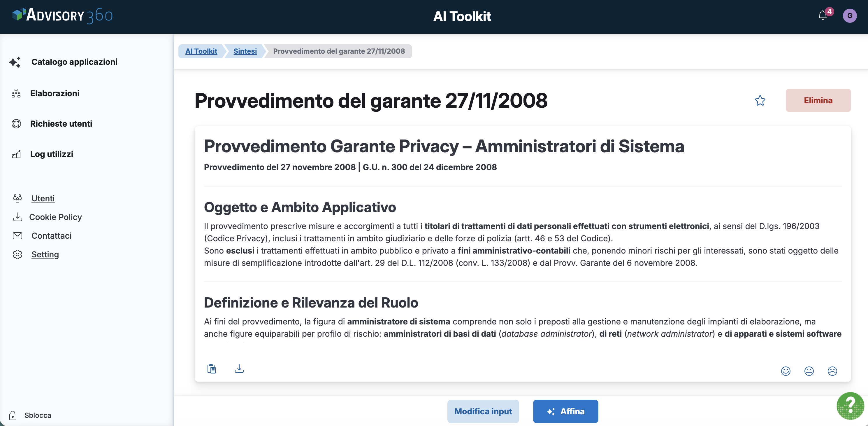Click Sblocca lock at sidebar bottom

pos(37,415)
